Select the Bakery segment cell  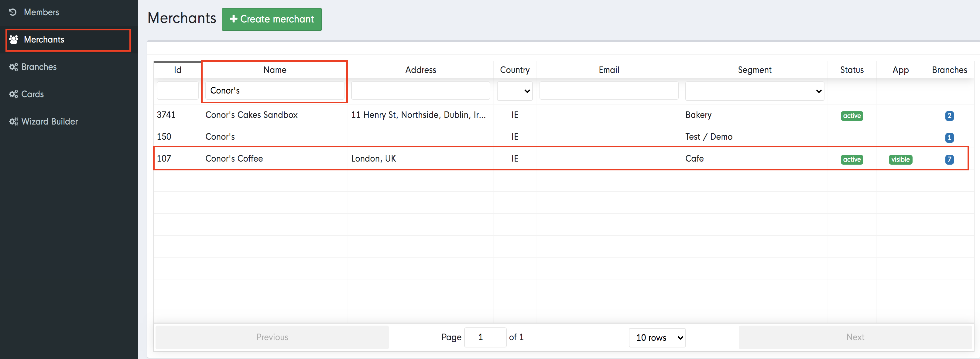pyautogui.click(x=698, y=115)
